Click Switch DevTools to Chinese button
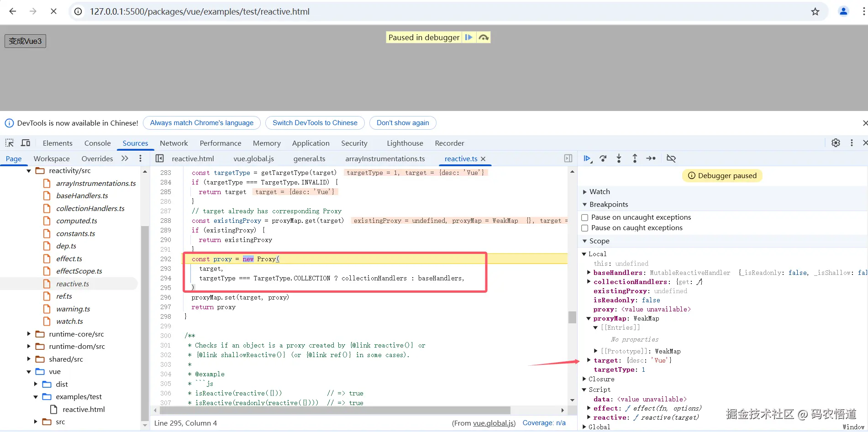This screenshot has height=432, width=868. [x=315, y=123]
